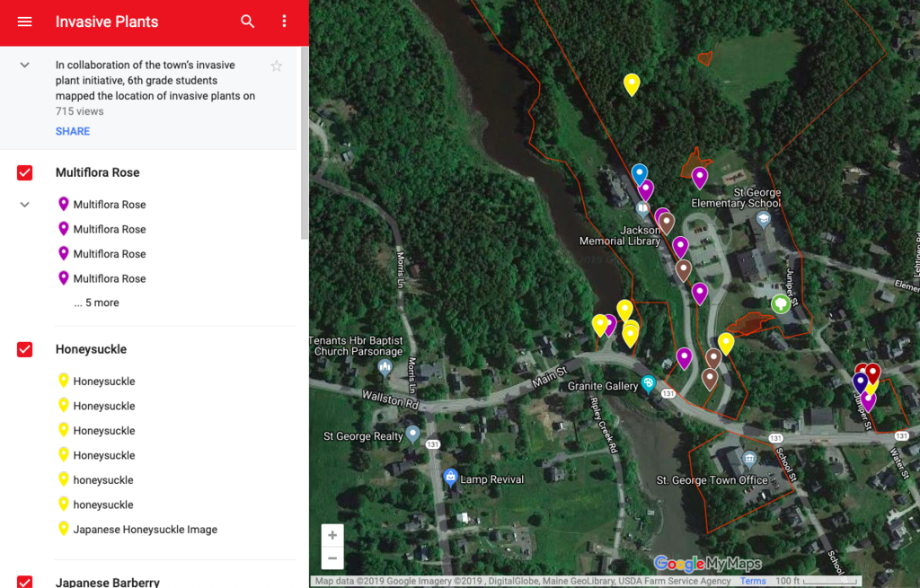Image resolution: width=920 pixels, height=588 pixels.
Task: Disable the Japanese Barberry layer
Action: tap(24, 582)
